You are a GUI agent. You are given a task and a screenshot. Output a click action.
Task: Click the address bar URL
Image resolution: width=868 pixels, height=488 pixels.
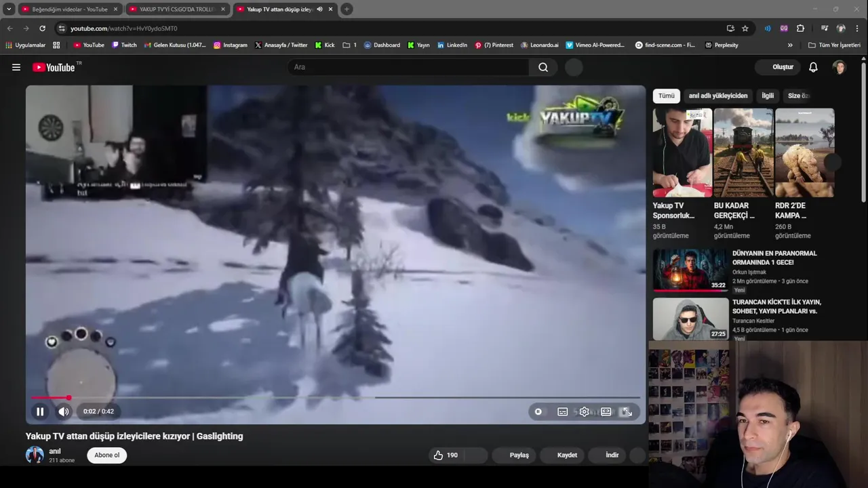coord(123,28)
